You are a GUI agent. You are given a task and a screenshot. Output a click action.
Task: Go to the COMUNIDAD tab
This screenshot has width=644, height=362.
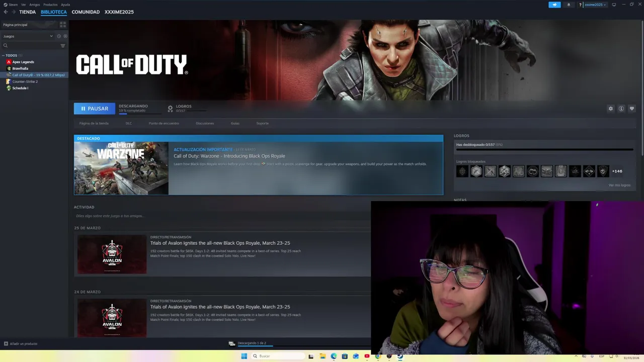tap(86, 12)
